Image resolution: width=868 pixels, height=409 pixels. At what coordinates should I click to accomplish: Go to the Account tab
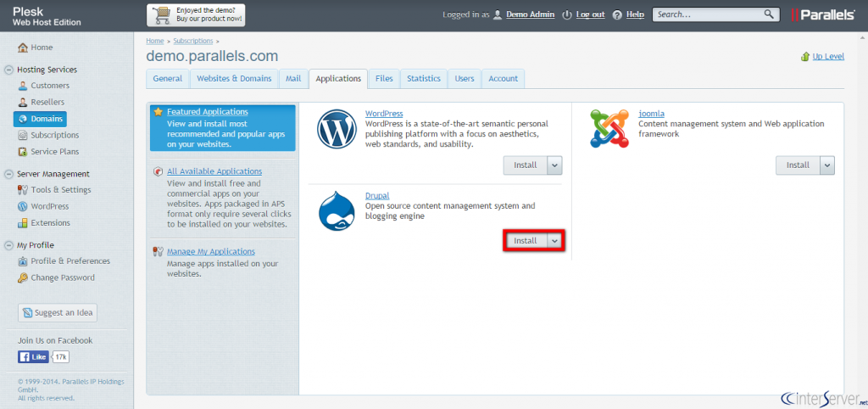point(504,79)
